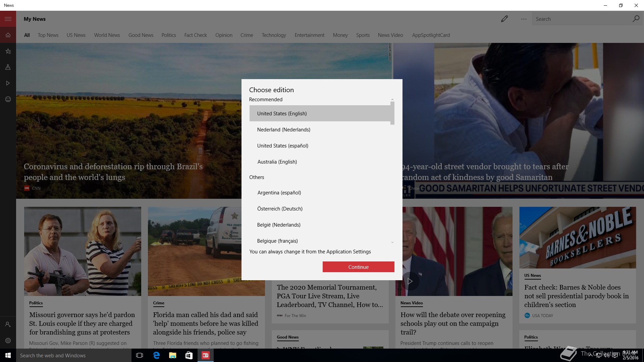
Task: Open the Barnes & Noble fact check article
Action: coord(577,296)
